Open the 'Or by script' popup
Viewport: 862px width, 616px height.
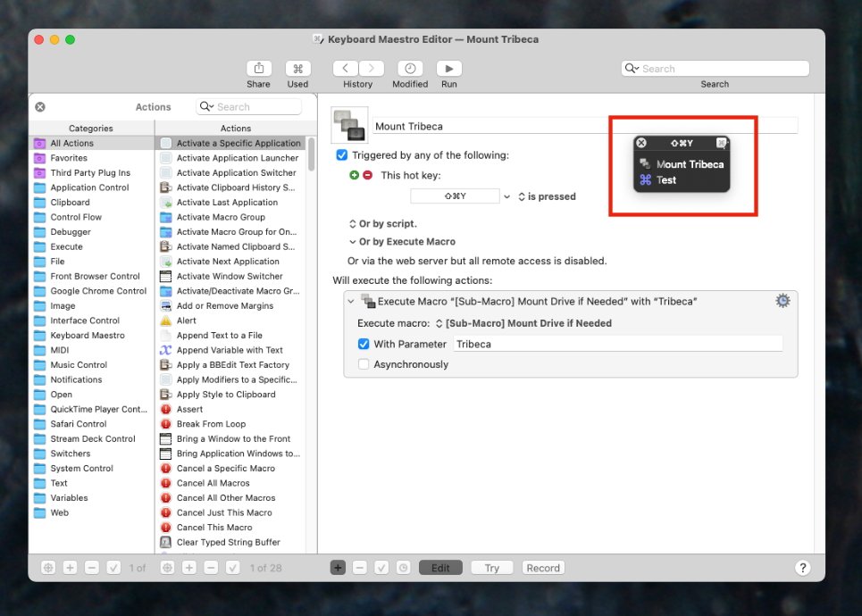pos(383,224)
